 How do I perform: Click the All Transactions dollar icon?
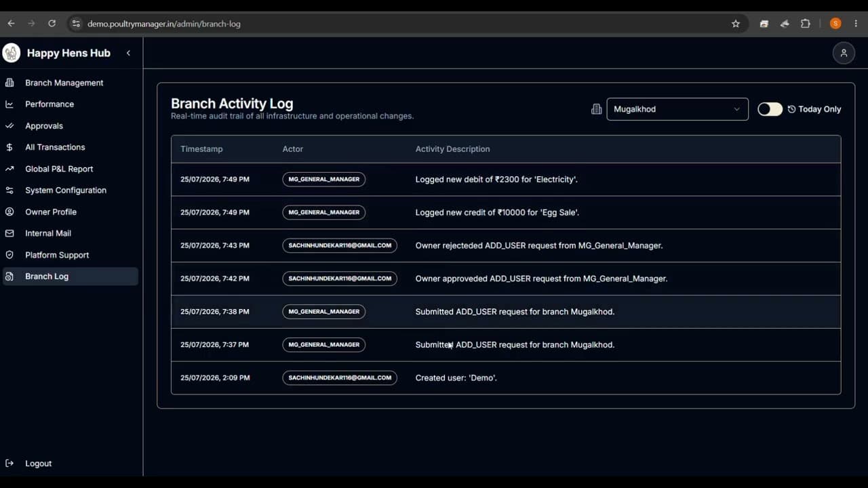9,147
